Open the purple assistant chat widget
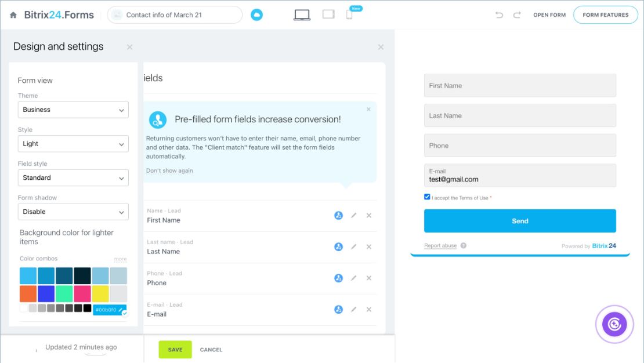644x363 pixels. point(614,324)
